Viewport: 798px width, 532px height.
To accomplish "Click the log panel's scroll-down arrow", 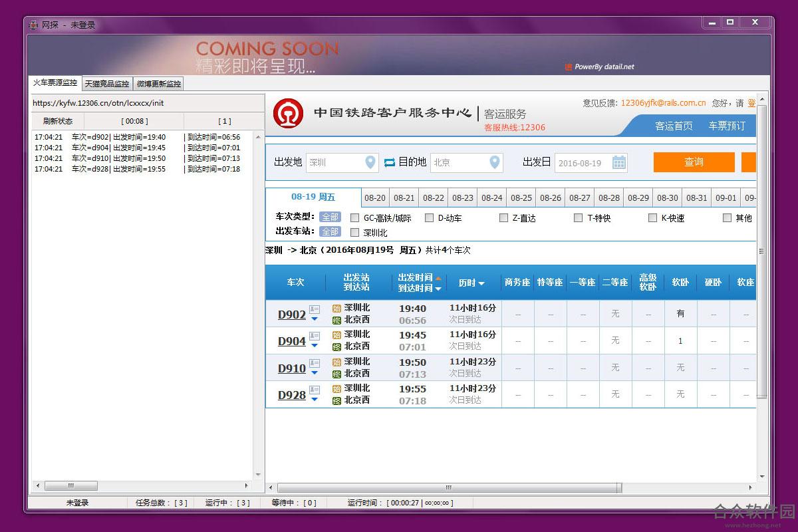I will click(x=259, y=475).
